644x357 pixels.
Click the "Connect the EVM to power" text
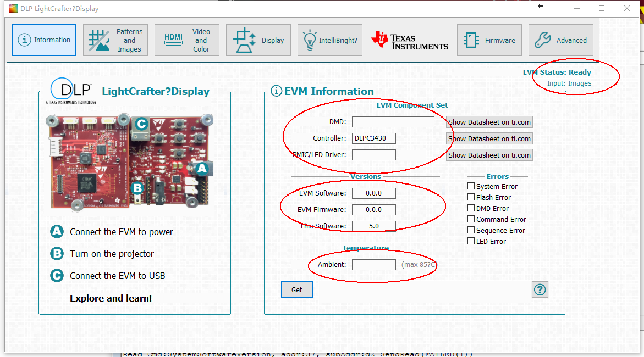tap(122, 232)
